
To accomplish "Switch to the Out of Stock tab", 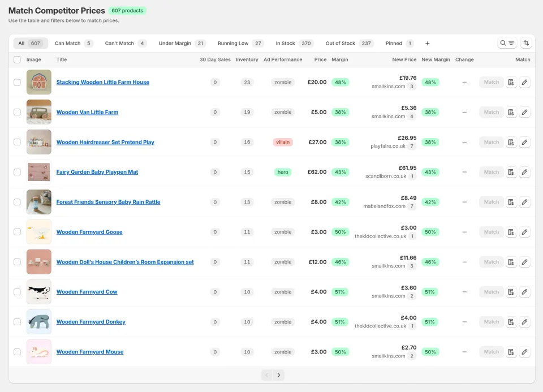I will (350, 44).
